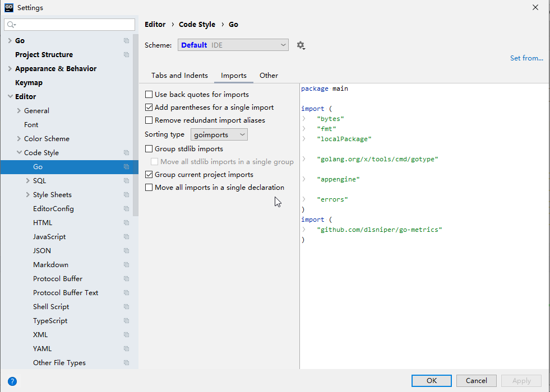Screen dimensions: 550x392
Task: Expand the Appearance & Behavior tree node
Action: click(x=10, y=69)
